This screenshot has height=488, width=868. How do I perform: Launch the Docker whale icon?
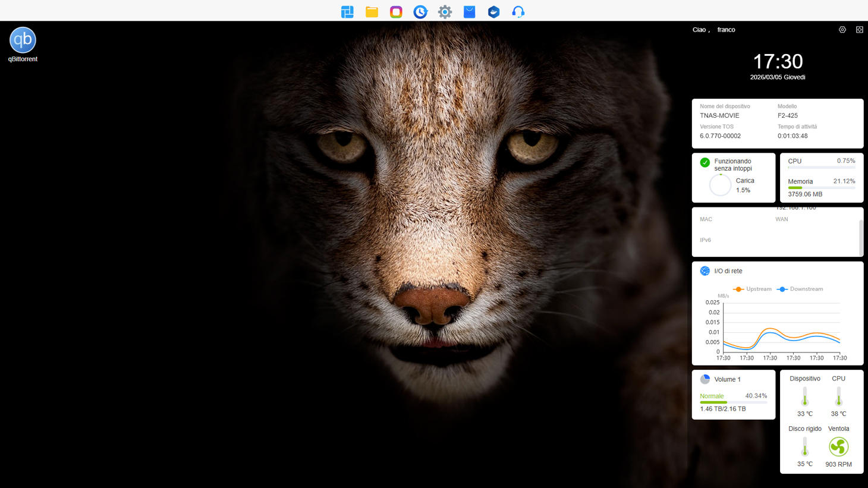tap(493, 12)
